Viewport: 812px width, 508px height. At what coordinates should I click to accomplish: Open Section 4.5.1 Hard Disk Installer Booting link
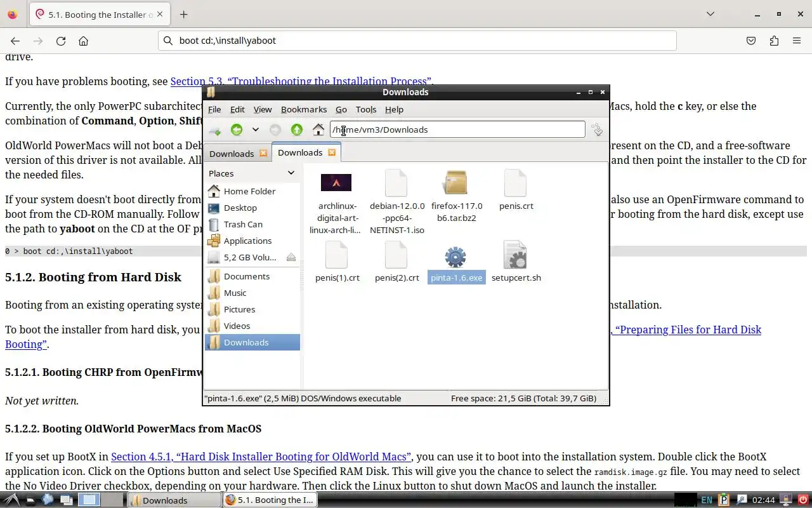(x=261, y=457)
